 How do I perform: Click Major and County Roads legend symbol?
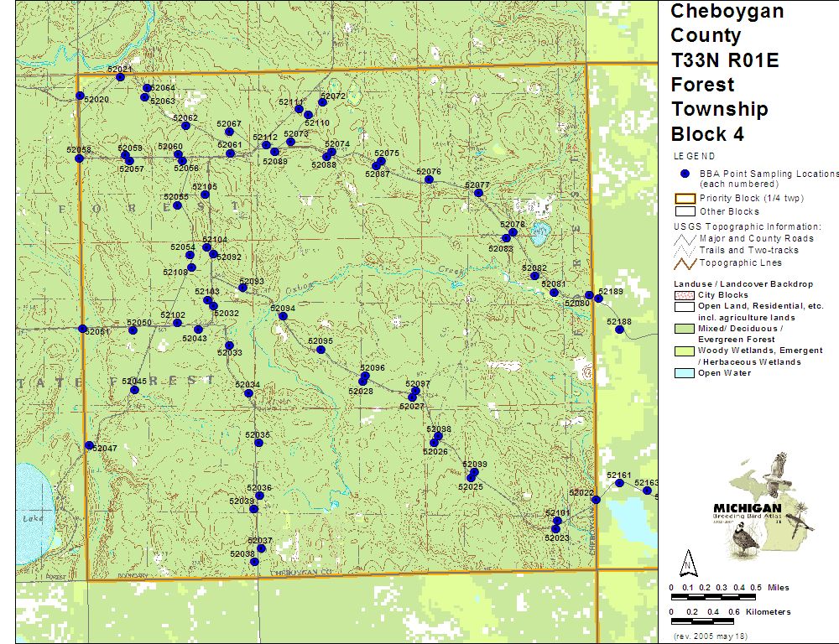[685, 238]
